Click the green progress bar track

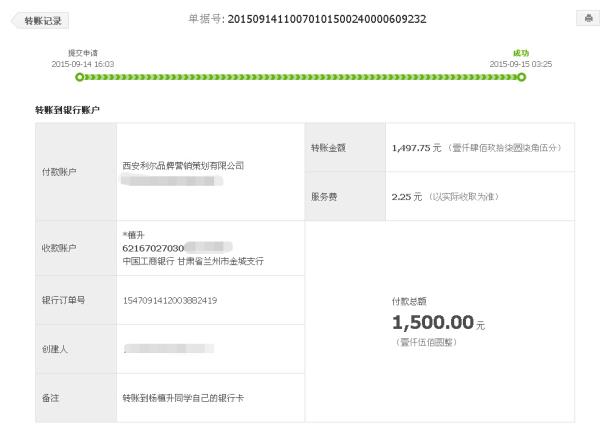[x=300, y=77]
